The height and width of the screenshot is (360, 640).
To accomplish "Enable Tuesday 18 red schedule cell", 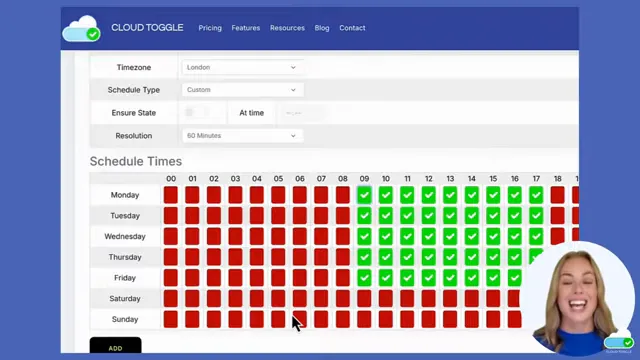I will (558, 216).
